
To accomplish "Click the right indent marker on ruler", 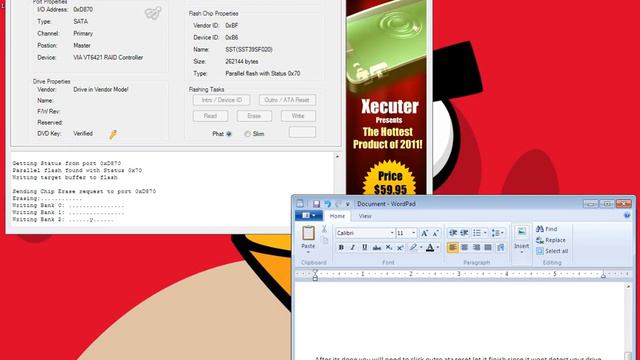I will click(603, 276).
